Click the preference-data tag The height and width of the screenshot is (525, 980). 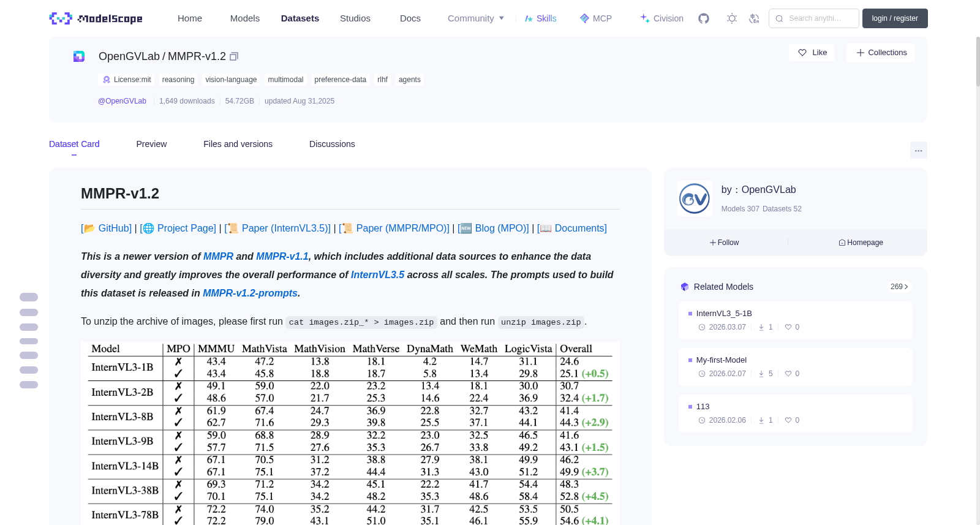(x=341, y=80)
